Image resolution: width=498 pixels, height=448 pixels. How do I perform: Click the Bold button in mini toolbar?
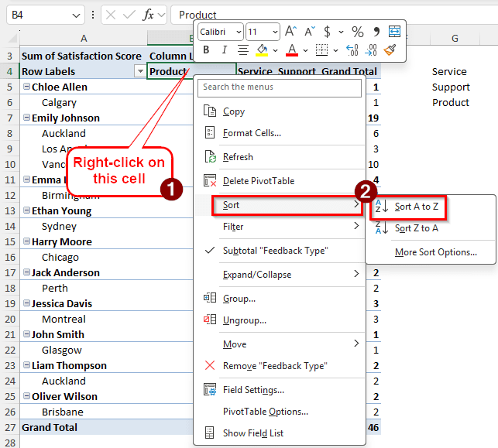pos(206,50)
